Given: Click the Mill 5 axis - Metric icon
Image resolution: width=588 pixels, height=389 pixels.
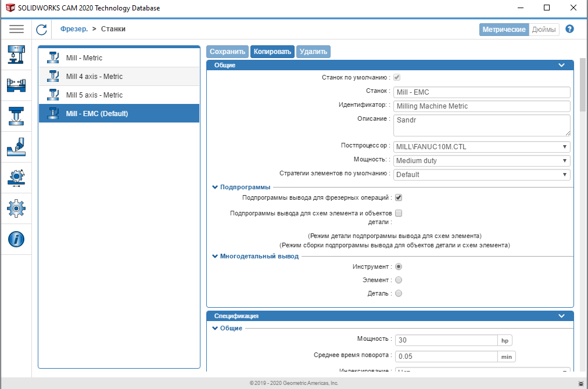Looking at the screenshot, I should (x=53, y=95).
